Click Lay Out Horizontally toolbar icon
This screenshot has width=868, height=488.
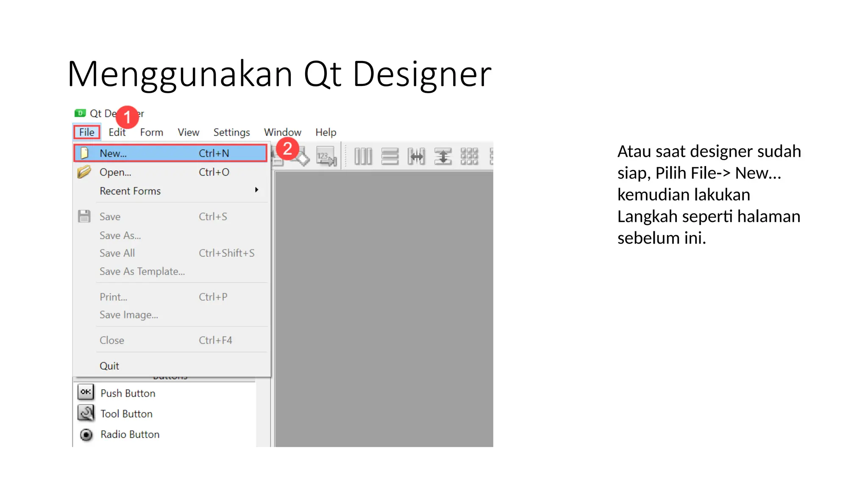[x=363, y=157]
